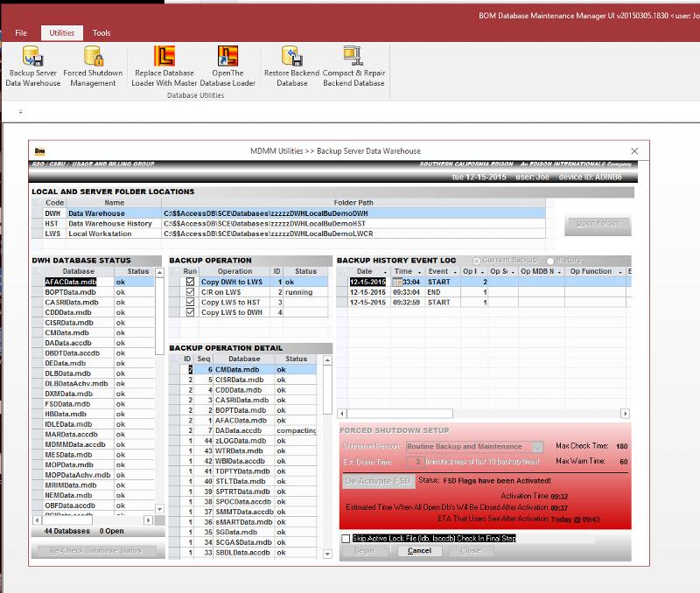The height and width of the screenshot is (593, 700).
Task: Select Compact & Repair Backend Database icon
Action: (x=353, y=58)
